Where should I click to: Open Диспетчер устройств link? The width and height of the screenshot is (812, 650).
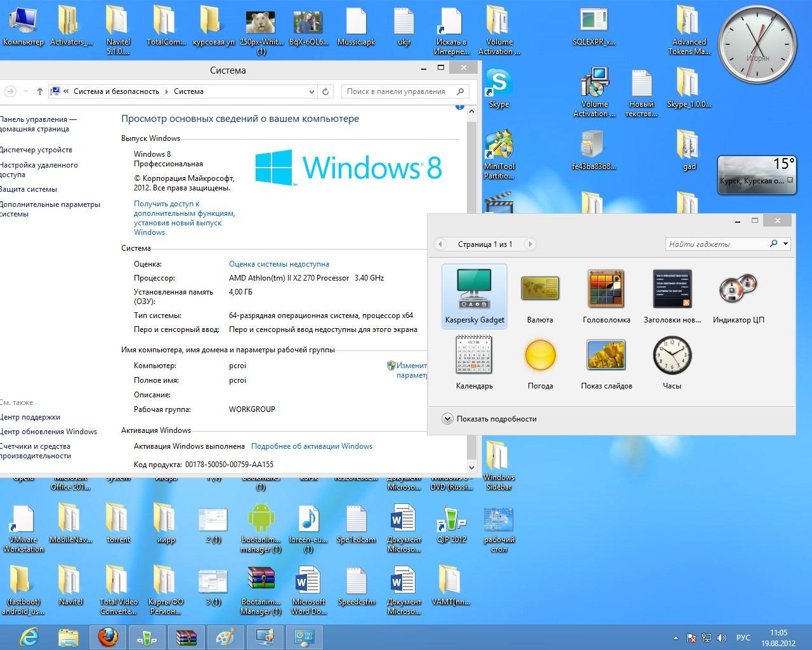click(x=36, y=150)
